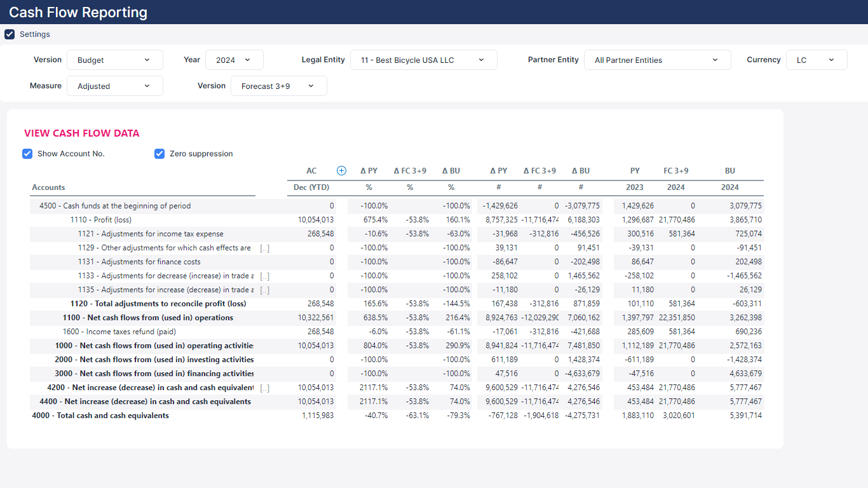Click the plus icon beside AC column

coord(341,170)
